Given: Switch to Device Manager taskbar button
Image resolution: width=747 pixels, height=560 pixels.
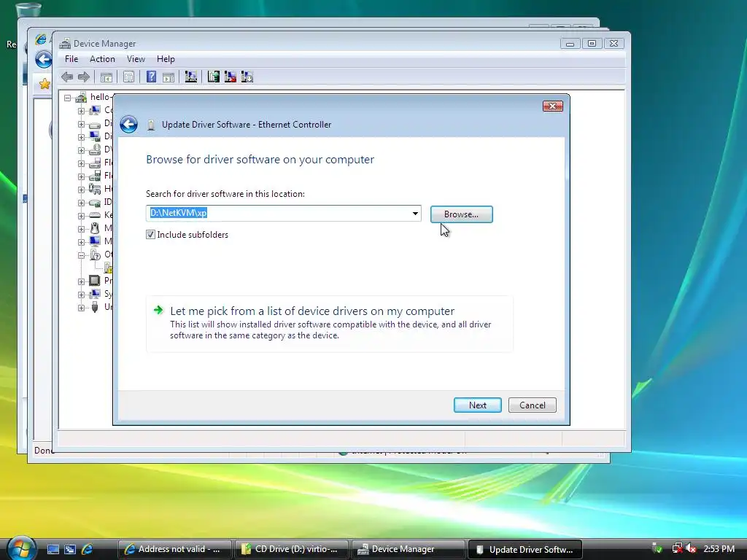Looking at the screenshot, I should tap(408, 549).
